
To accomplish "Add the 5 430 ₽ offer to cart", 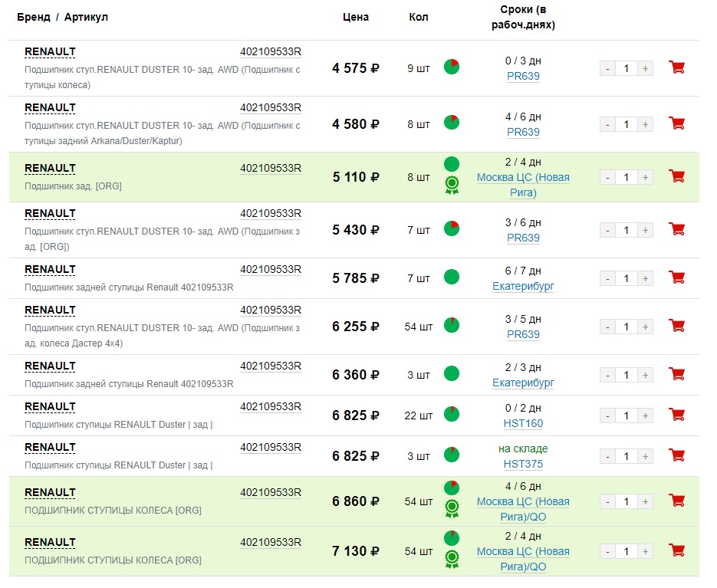I will coord(677,229).
